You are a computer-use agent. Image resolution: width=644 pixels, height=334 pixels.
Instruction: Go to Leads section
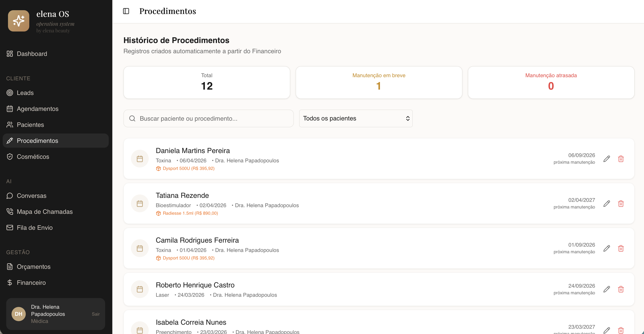pos(55,93)
